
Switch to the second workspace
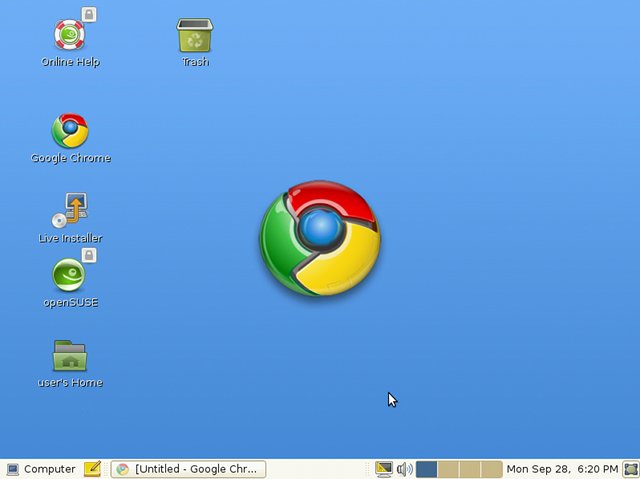[x=448, y=469]
